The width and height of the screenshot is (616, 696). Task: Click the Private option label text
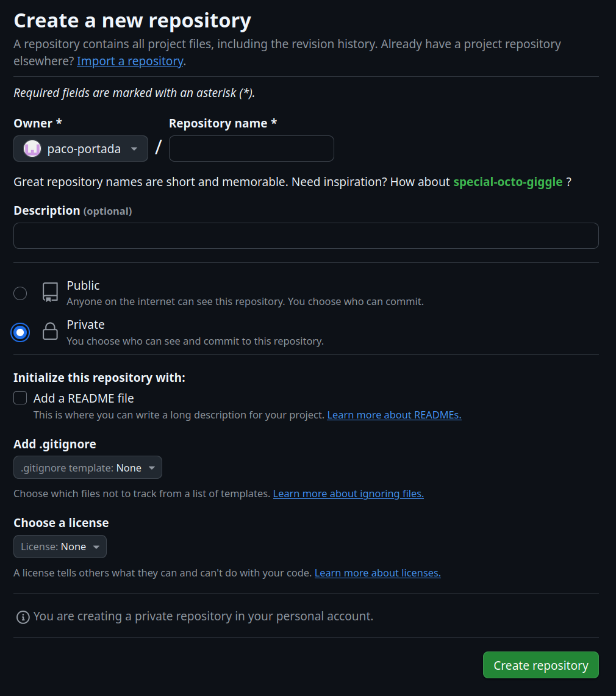[x=85, y=325]
